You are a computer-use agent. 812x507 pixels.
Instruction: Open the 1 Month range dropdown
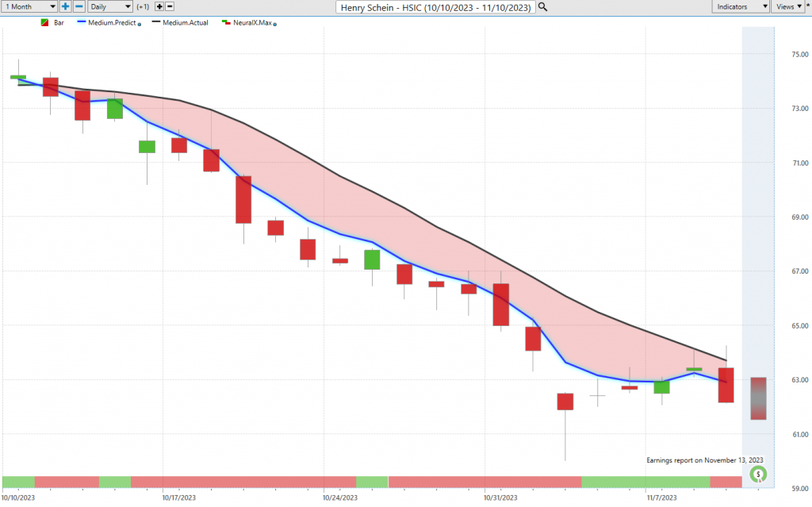(29, 6)
